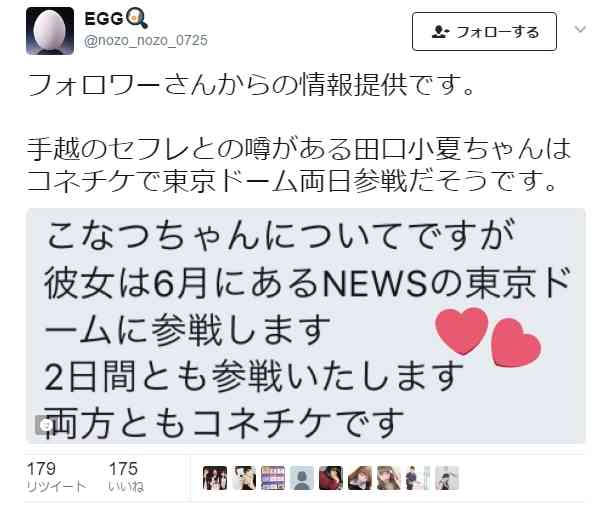Open the @nozo_nozo_0725 profile handle link

146,40
